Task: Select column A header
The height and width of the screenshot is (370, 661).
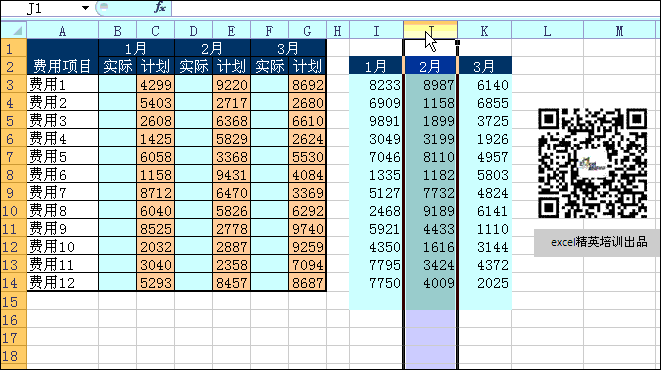Action: coord(62,31)
